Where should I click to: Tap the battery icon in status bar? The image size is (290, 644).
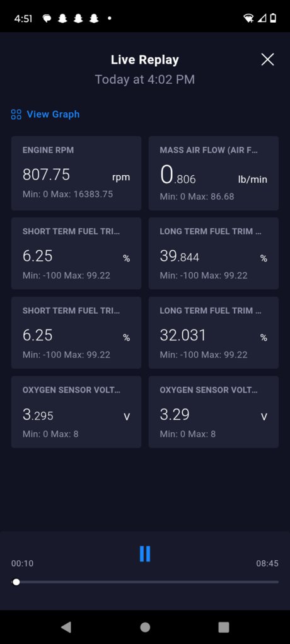273,18
